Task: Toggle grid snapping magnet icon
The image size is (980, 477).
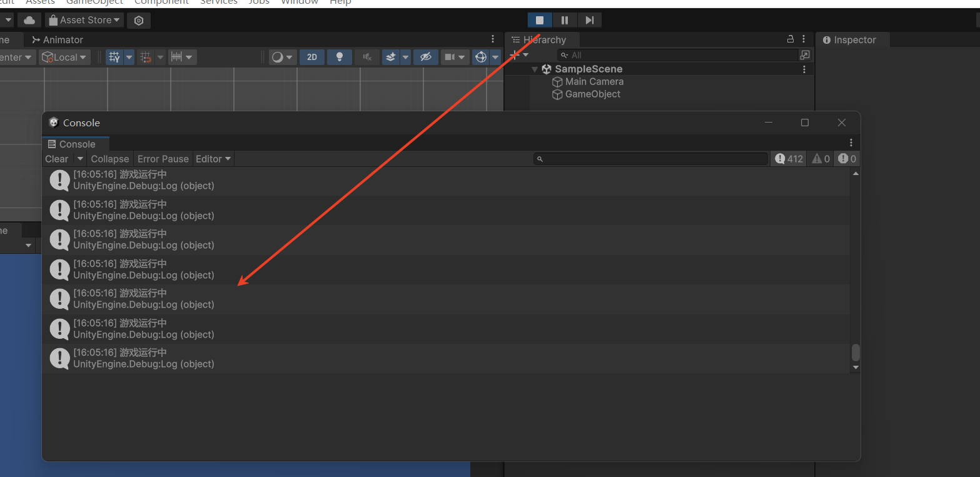Action: tap(146, 57)
